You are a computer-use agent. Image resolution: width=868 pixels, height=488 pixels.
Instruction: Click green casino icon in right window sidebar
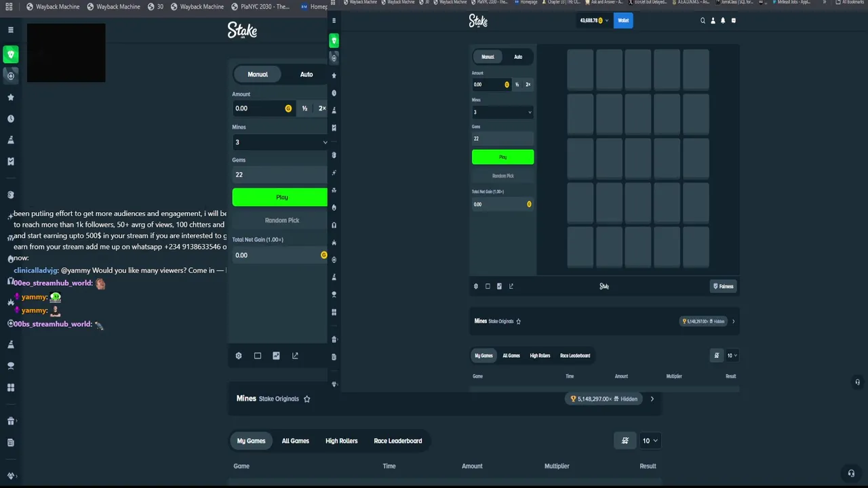tap(334, 41)
